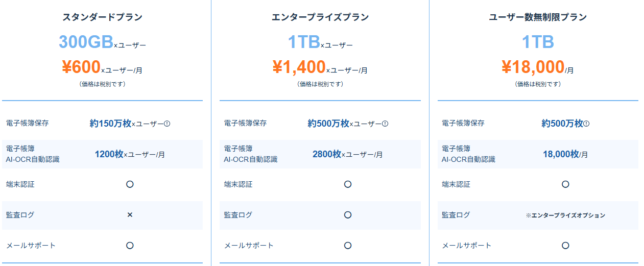
Task: Click the 端末認証 circle in スタンダードプラン
Action: pyautogui.click(x=130, y=184)
